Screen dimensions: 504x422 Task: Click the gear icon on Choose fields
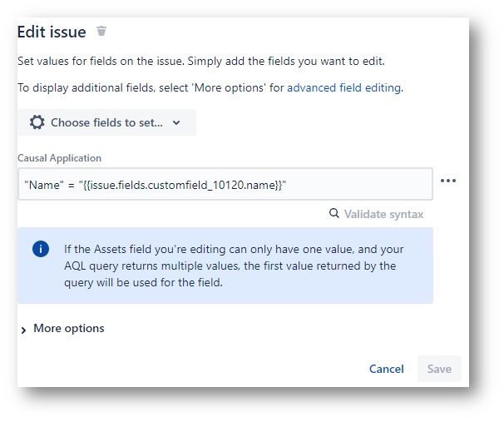[x=37, y=122]
